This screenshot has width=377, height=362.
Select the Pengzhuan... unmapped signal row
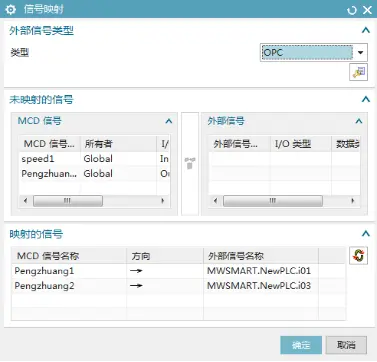click(94, 174)
